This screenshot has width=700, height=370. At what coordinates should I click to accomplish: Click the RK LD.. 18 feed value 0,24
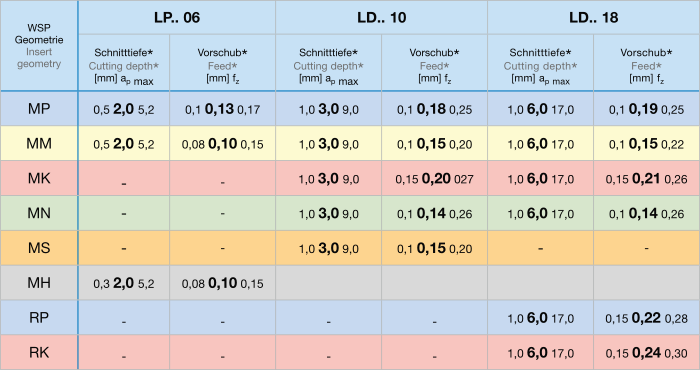(646, 353)
